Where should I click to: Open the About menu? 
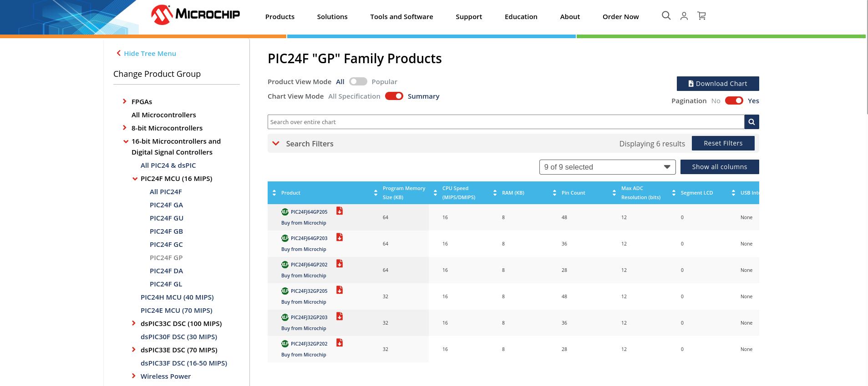pos(570,16)
